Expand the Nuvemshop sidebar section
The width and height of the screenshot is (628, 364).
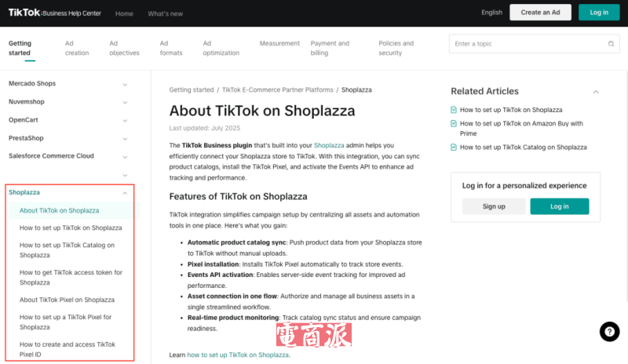(x=125, y=102)
